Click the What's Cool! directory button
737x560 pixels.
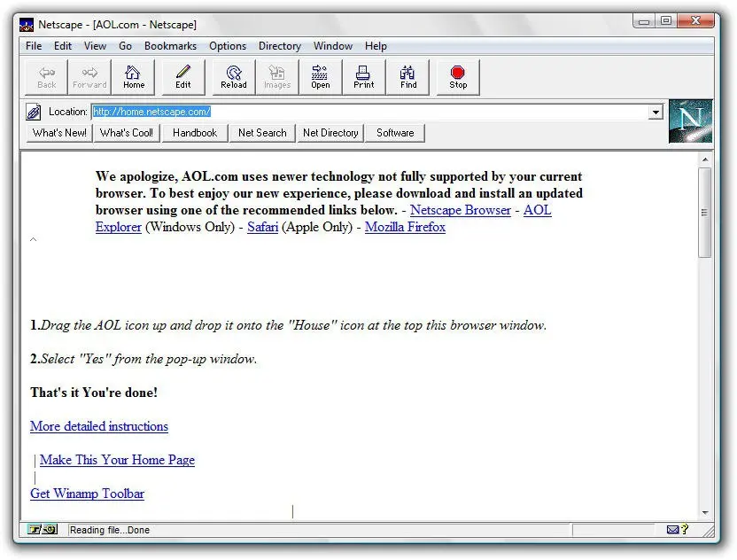(x=127, y=133)
